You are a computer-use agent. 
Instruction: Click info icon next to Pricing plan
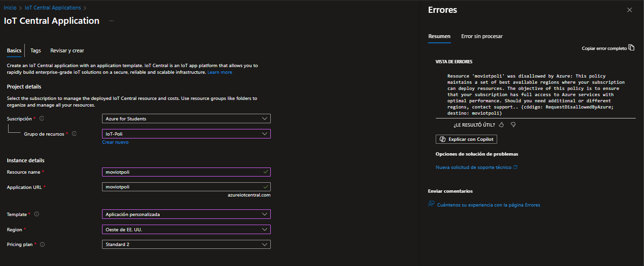pyautogui.click(x=42, y=244)
